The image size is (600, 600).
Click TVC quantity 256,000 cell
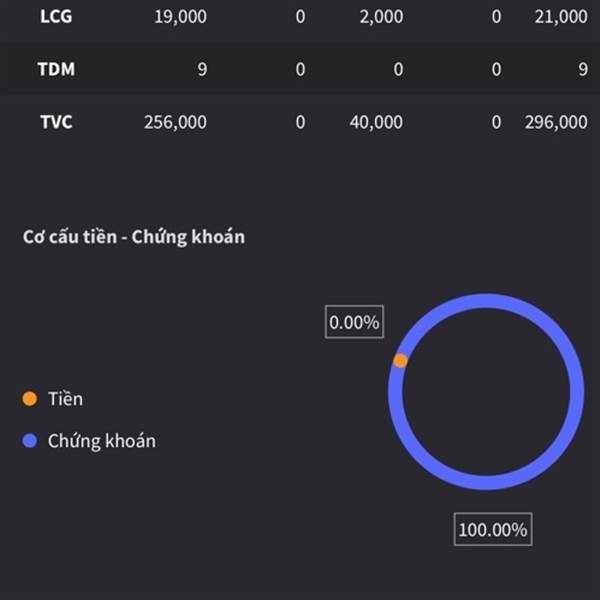pos(175,122)
